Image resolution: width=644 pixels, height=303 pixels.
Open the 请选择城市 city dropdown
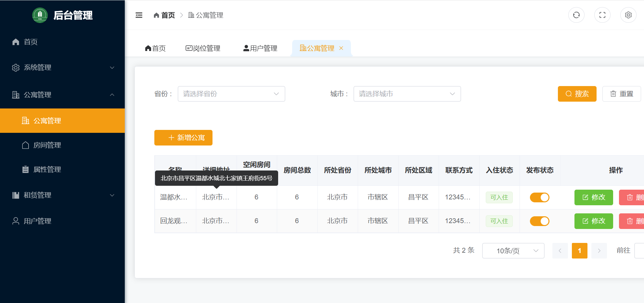coord(407,94)
